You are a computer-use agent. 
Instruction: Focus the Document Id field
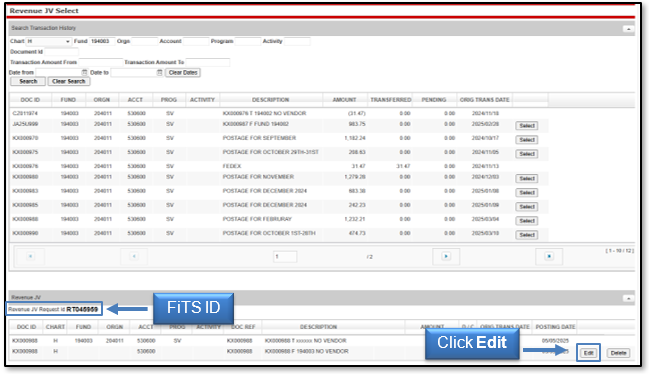click(x=61, y=52)
